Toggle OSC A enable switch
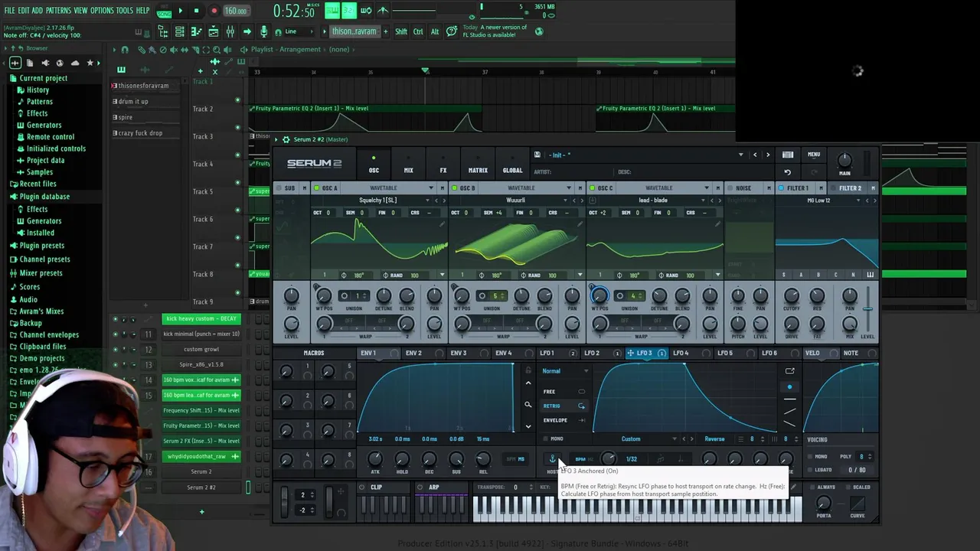Screen dimensions: 980x551 [x=318, y=188]
